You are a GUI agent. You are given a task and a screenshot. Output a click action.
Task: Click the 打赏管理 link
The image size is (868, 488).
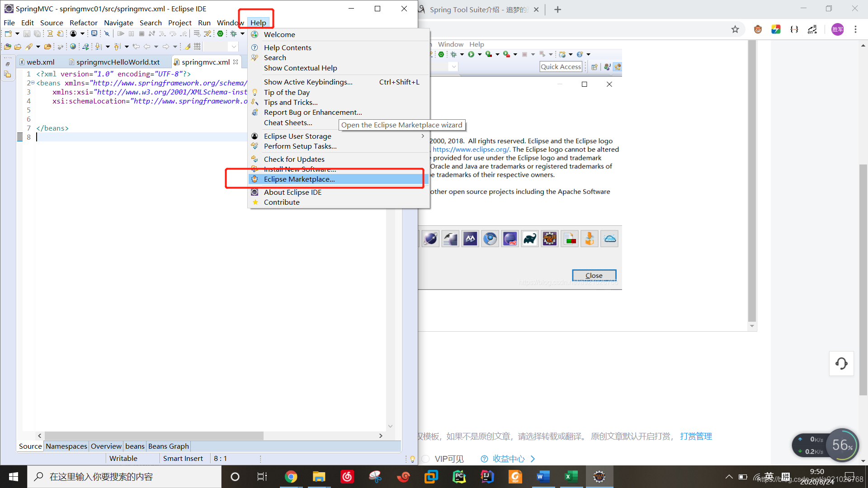[696, 436]
